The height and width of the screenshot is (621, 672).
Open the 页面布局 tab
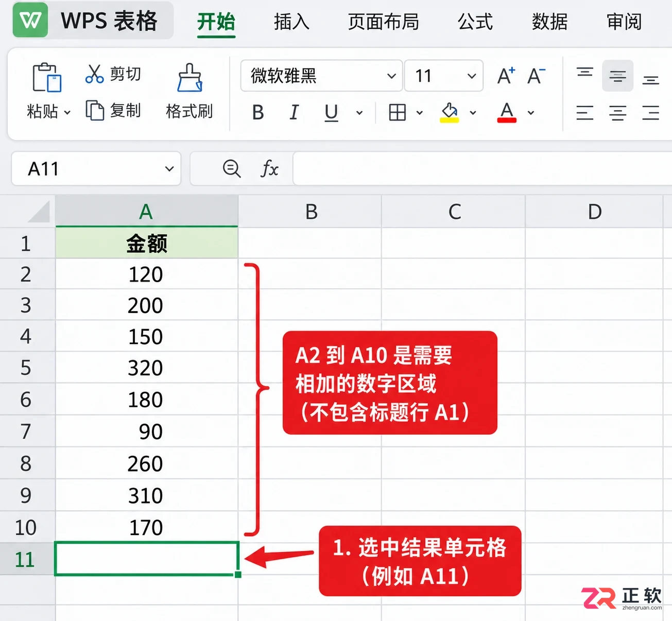click(x=383, y=22)
